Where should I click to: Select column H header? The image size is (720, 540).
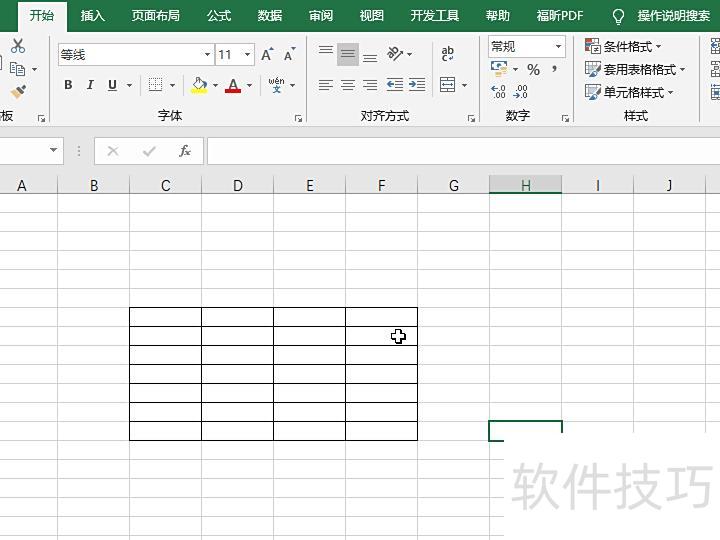(x=526, y=185)
